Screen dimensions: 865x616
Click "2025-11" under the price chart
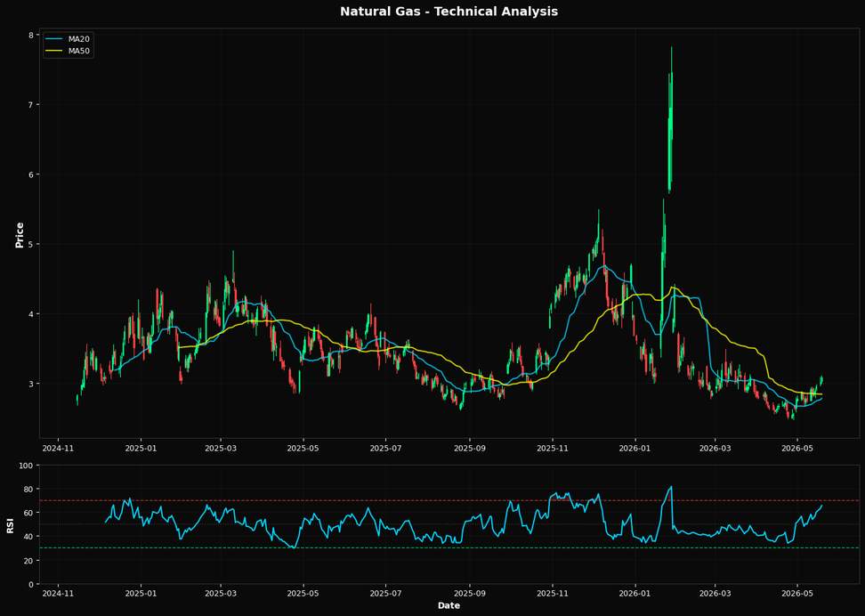553,449
